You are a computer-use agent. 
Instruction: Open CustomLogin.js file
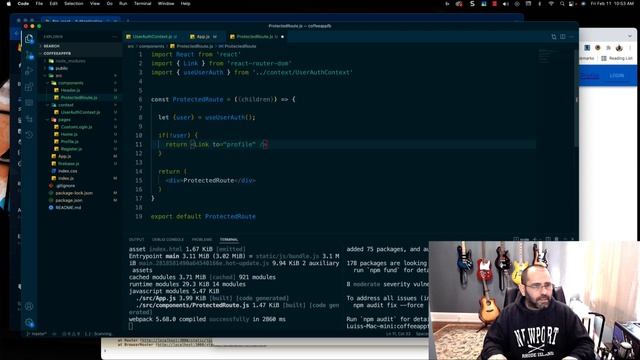click(76, 127)
